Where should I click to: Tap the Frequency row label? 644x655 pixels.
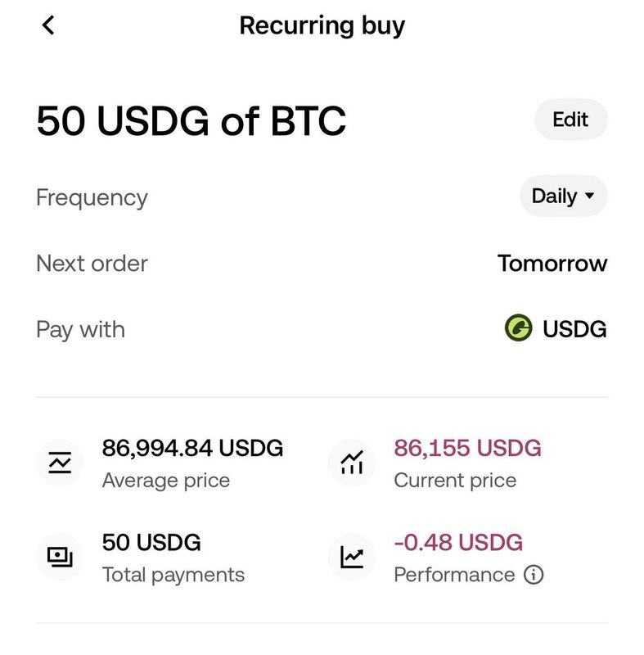click(92, 197)
